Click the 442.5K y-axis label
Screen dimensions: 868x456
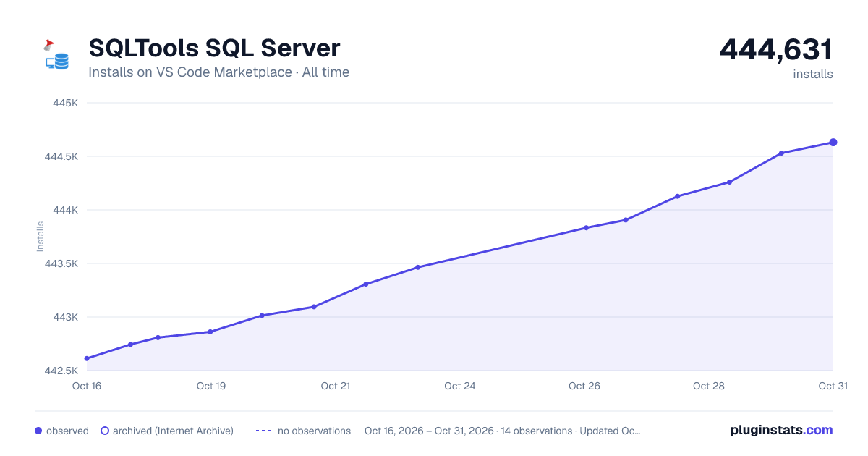pyautogui.click(x=61, y=371)
